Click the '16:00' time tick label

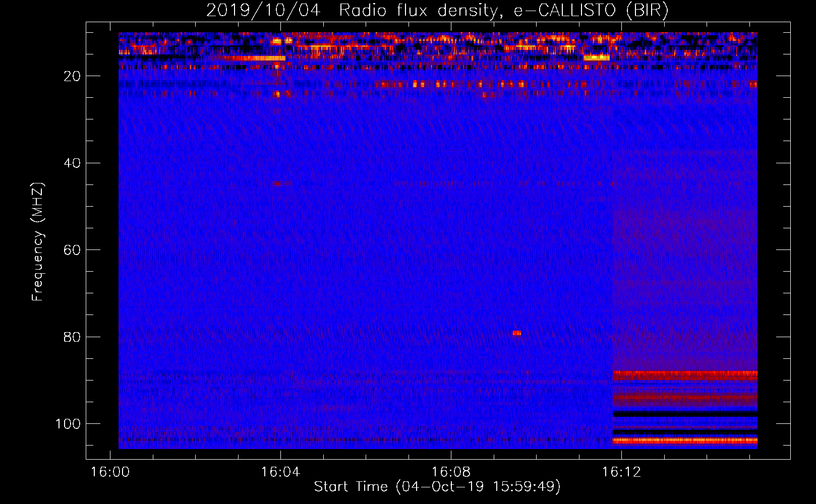point(110,472)
